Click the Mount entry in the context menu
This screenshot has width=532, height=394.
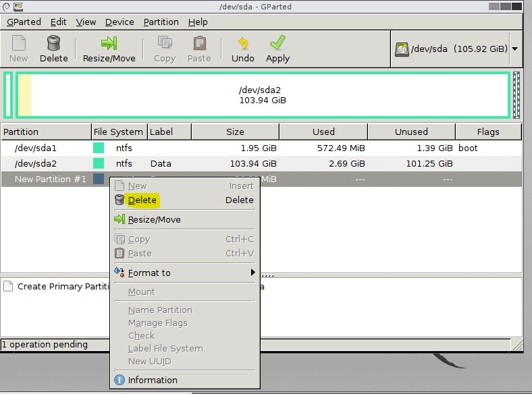pyautogui.click(x=184, y=292)
